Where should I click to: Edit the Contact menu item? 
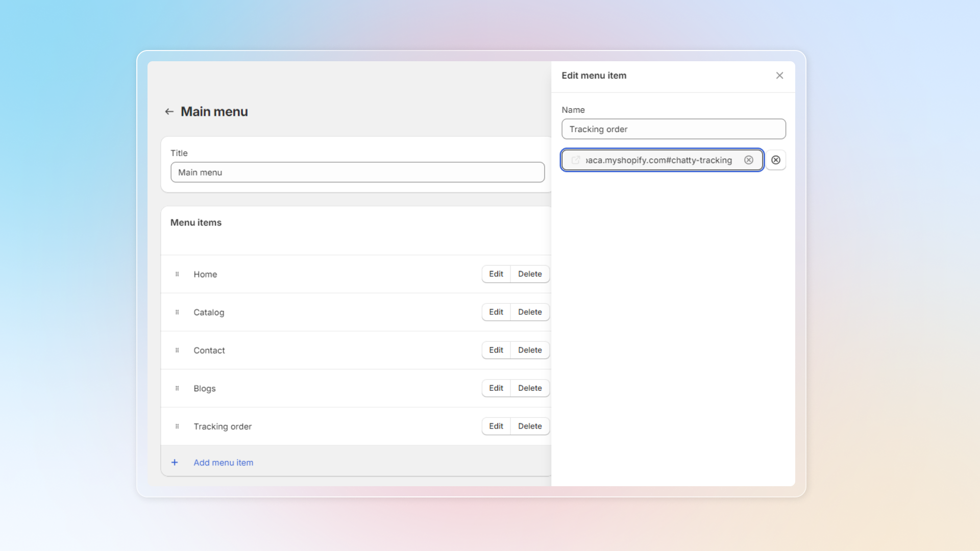point(496,350)
